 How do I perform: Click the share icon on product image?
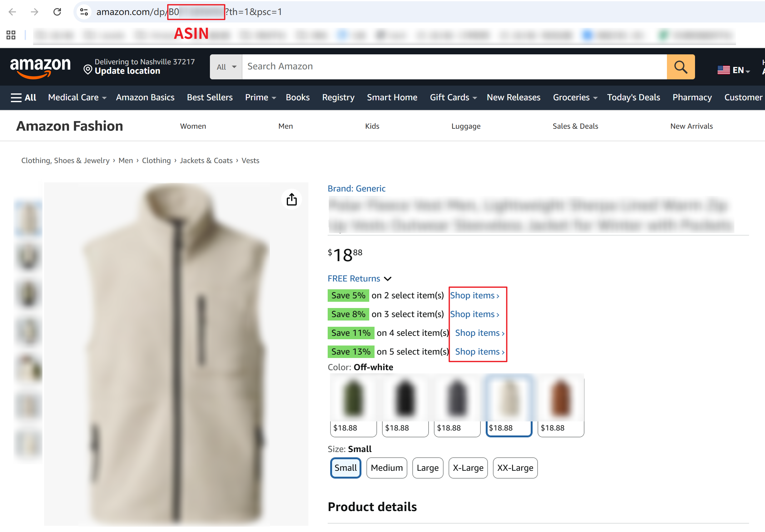pos(291,200)
